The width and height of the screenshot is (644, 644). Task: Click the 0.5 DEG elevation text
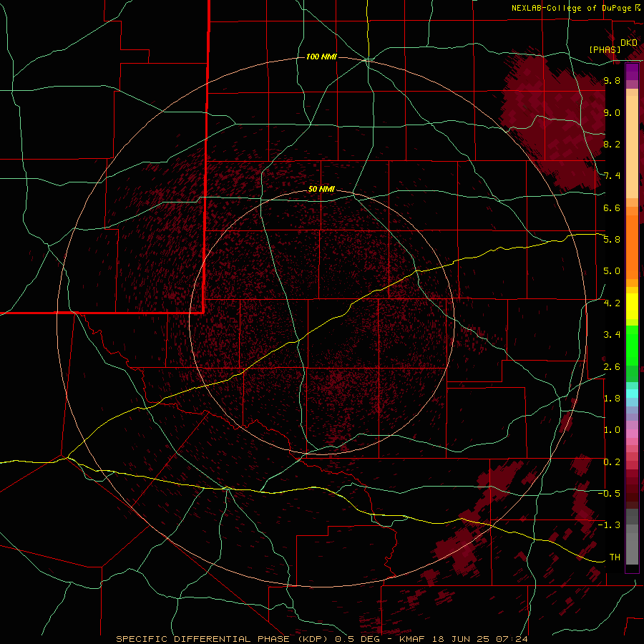pos(357,639)
